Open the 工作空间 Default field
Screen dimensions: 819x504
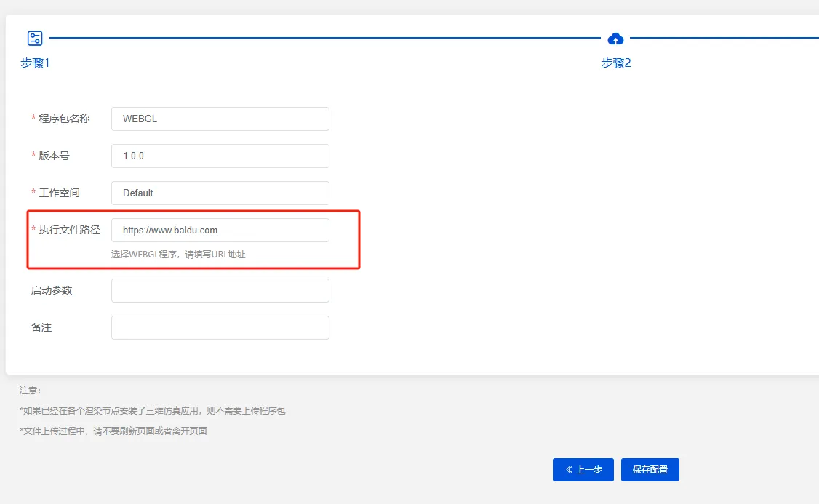[220, 193]
